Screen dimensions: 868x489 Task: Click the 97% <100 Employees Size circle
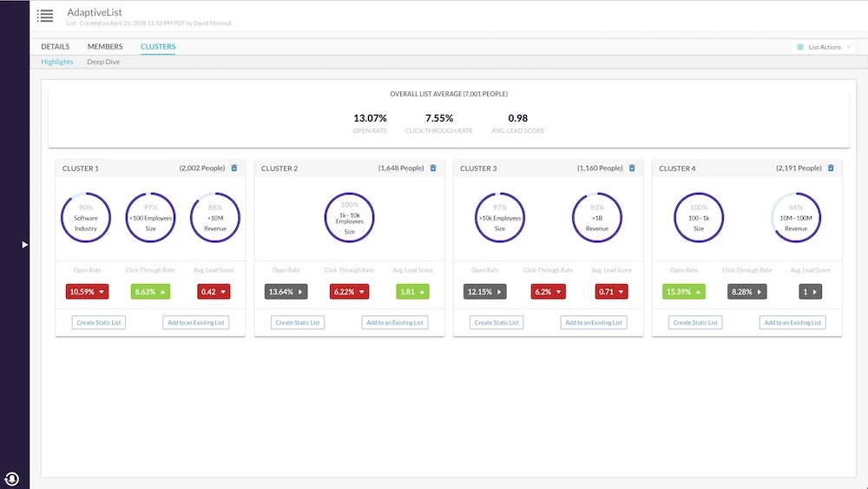(x=150, y=218)
